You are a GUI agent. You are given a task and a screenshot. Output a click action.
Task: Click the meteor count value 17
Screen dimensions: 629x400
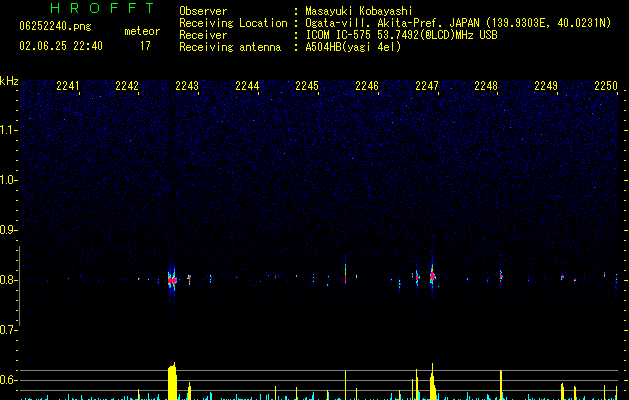click(x=145, y=46)
